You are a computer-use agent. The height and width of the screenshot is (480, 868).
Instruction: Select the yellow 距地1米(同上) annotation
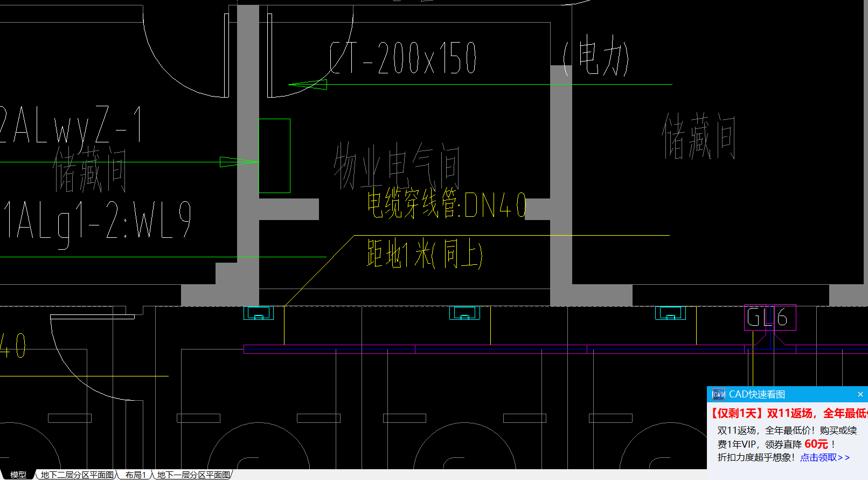[x=425, y=253]
